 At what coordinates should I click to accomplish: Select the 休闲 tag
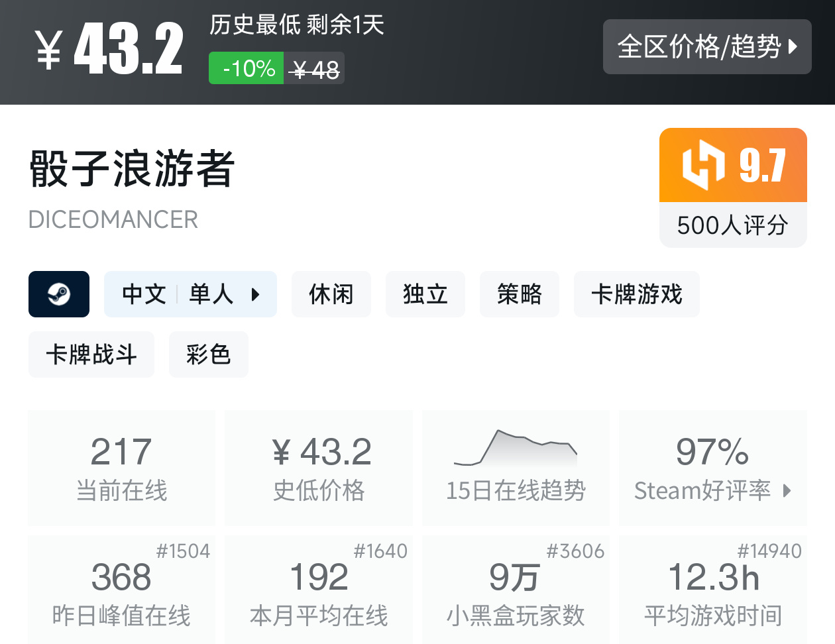coord(331,294)
